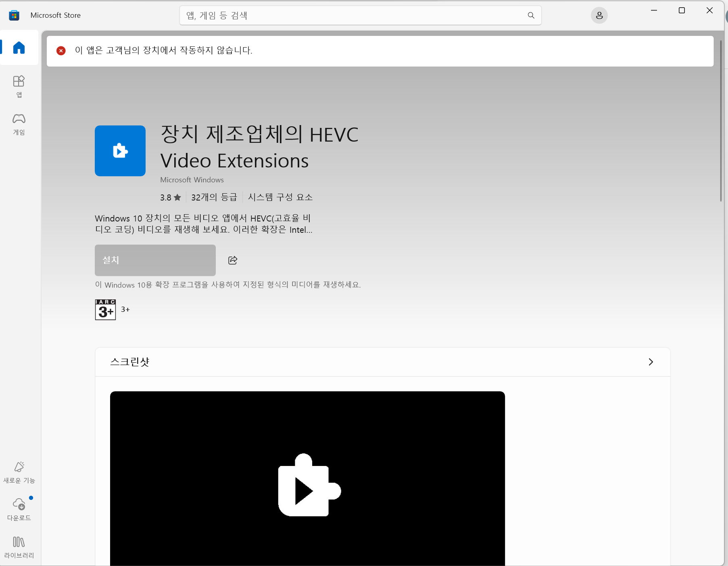Close the Microsoft Store window
Screen dimensions: 728x566
[709, 10]
